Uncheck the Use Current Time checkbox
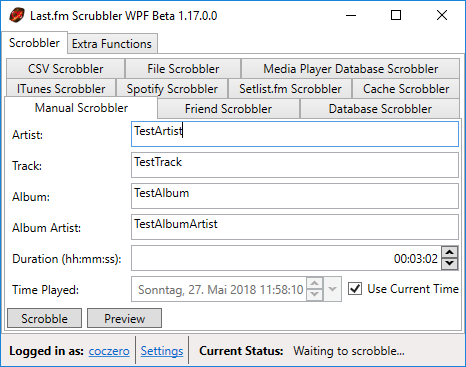 tap(355, 289)
